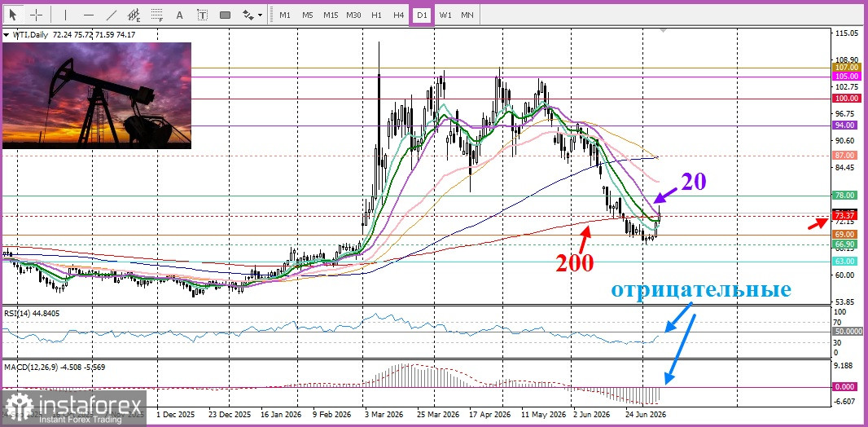Image resolution: width=868 pixels, height=427 pixels.
Task: Toggle the M15 timeframe button
Action: click(x=331, y=15)
